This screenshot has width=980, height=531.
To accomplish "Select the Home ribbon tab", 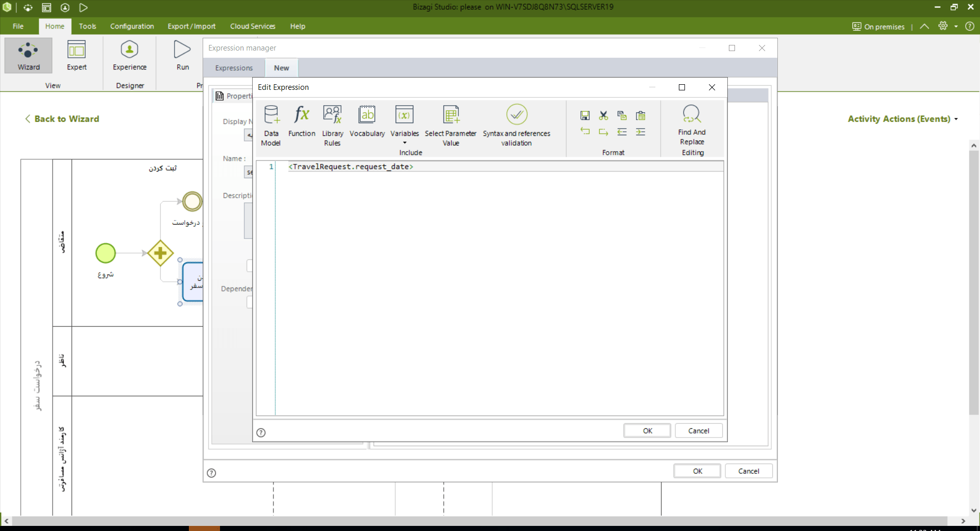I will pos(55,26).
